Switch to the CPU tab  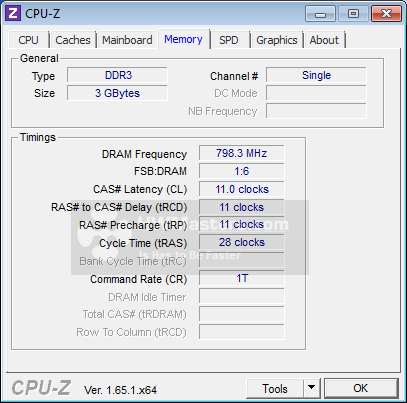pos(29,40)
